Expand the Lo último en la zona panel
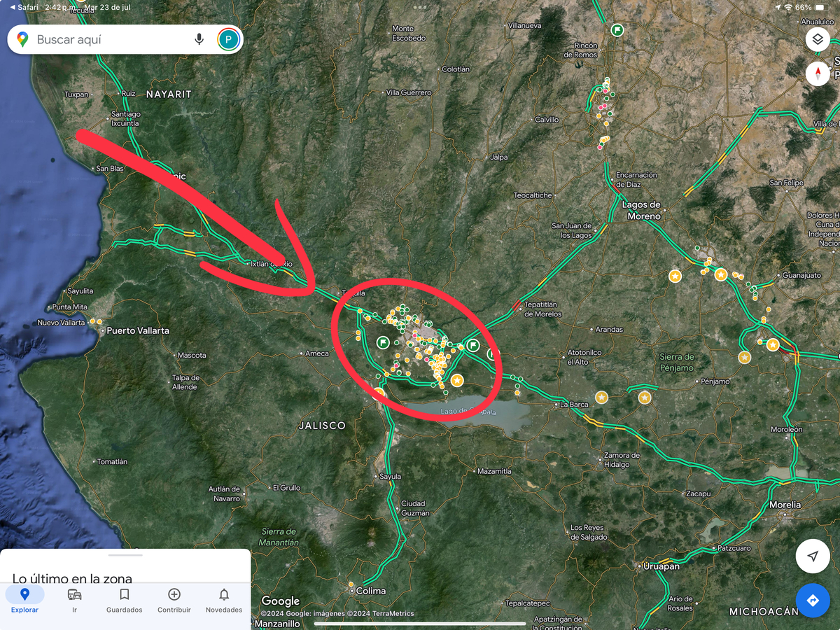 point(72,578)
